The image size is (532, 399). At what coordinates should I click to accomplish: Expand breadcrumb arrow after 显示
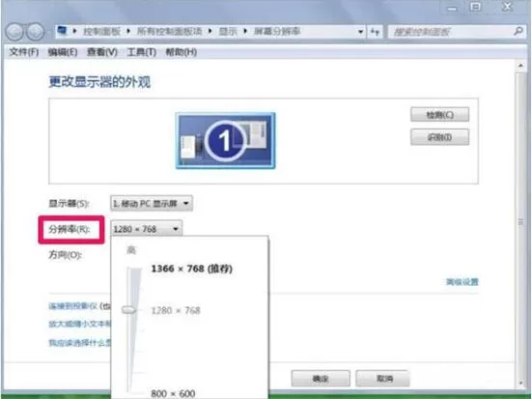click(x=245, y=31)
